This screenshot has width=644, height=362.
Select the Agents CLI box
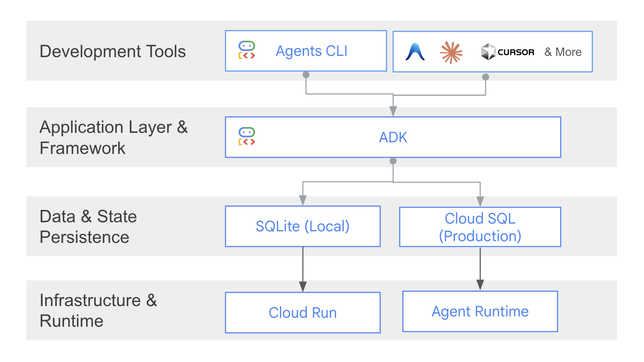pos(306,51)
